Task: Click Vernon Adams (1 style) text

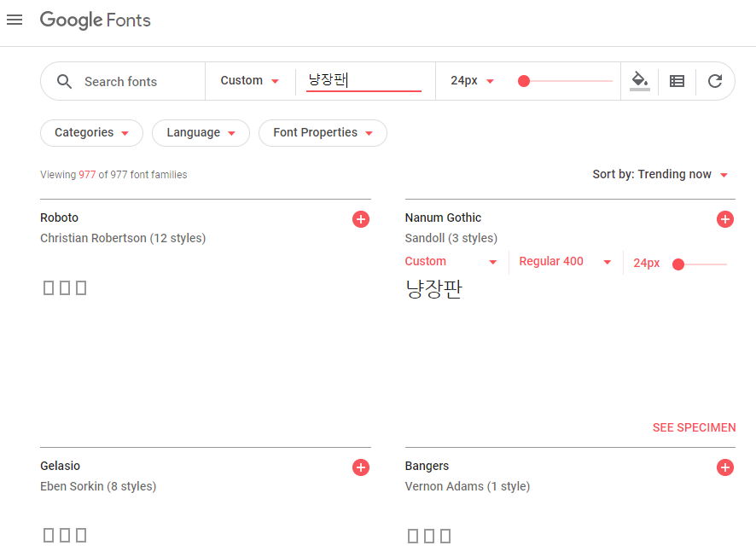Action: (x=468, y=487)
